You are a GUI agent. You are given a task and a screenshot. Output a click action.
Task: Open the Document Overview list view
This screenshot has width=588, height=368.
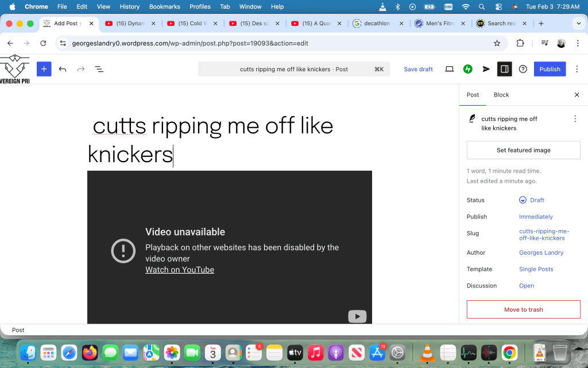coord(99,69)
